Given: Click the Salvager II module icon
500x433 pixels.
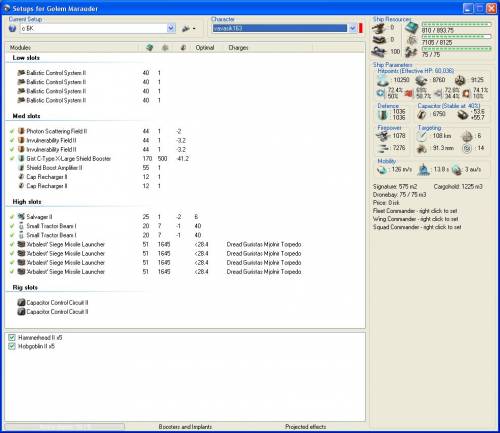Looking at the screenshot, I should (21, 217).
